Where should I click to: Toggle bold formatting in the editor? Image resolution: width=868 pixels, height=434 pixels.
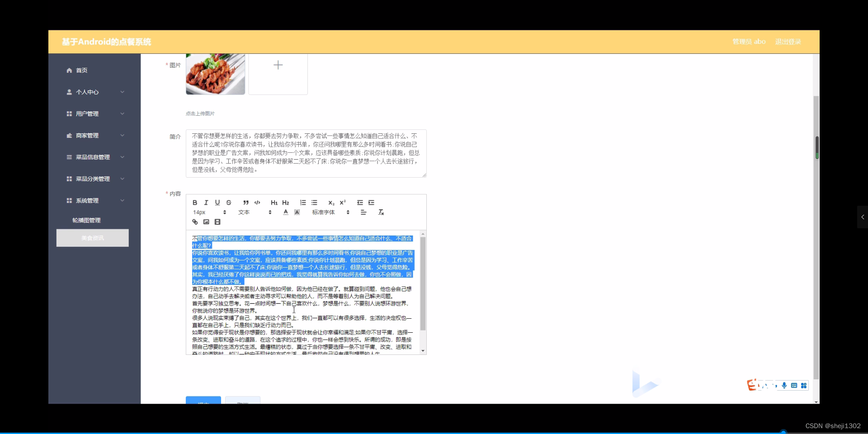tap(195, 203)
